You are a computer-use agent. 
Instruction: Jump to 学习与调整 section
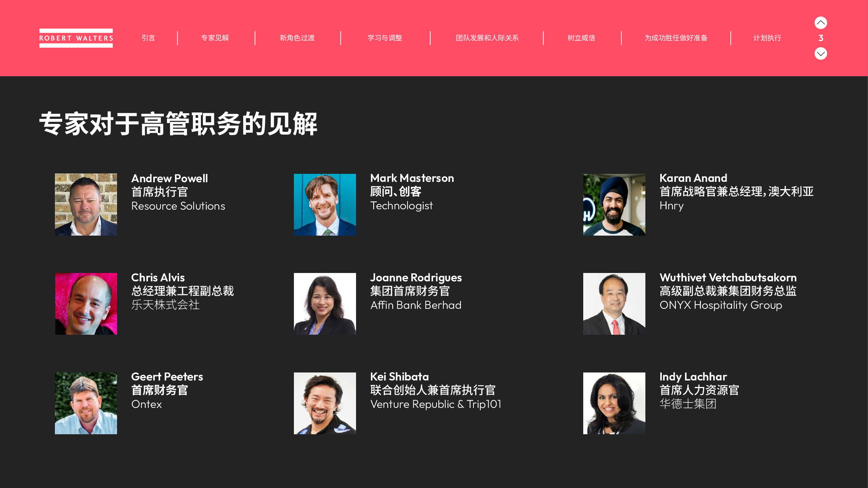(385, 38)
